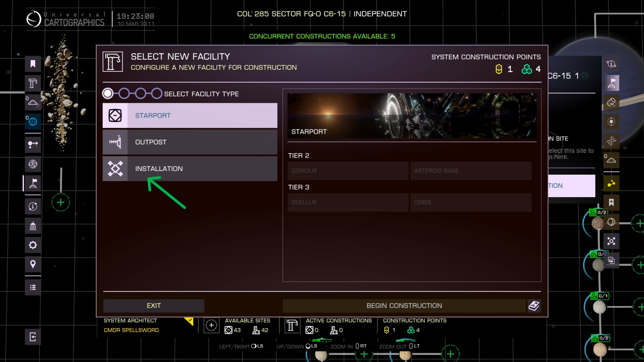Select the flag-on-planet icon in right sidebar
Image resolution: width=644 pixels, height=362 pixels.
coord(611,83)
